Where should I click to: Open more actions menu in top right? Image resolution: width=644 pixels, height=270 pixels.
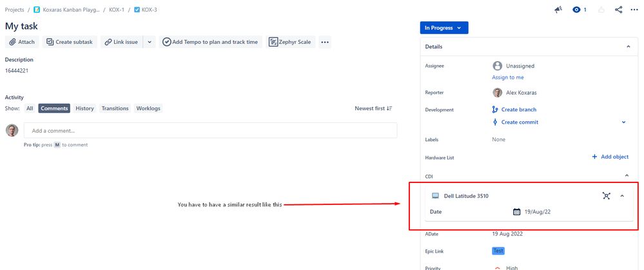click(x=634, y=10)
